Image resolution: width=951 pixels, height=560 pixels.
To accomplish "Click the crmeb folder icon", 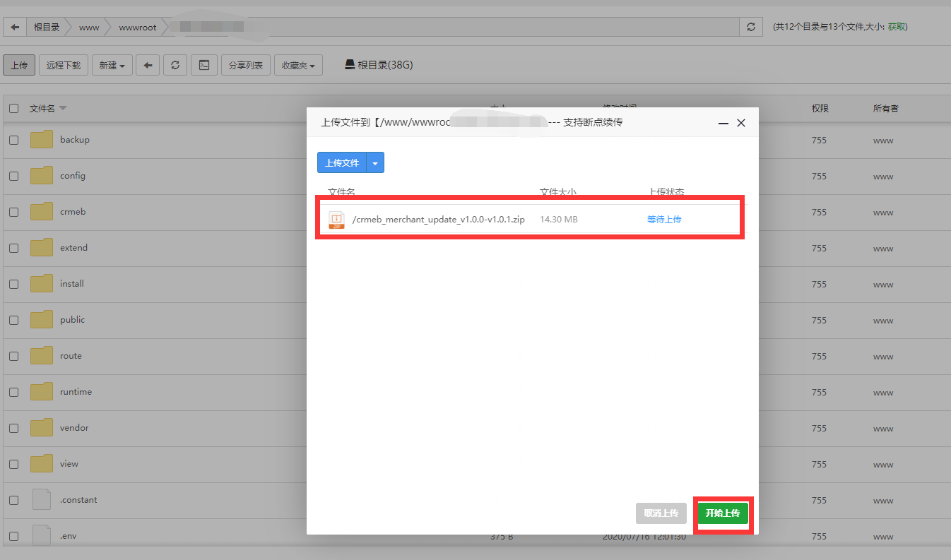I will (x=42, y=211).
